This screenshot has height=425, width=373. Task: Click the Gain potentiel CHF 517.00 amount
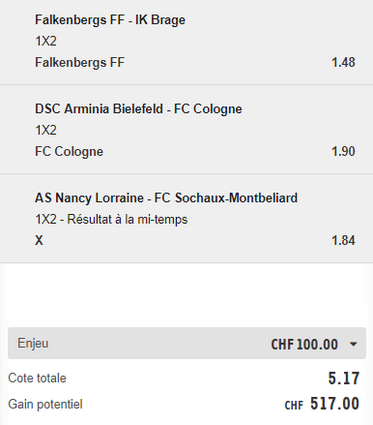coord(322,404)
